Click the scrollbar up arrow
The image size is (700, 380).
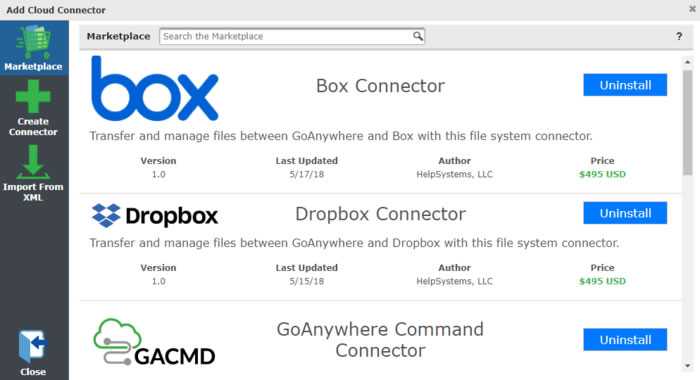point(688,62)
